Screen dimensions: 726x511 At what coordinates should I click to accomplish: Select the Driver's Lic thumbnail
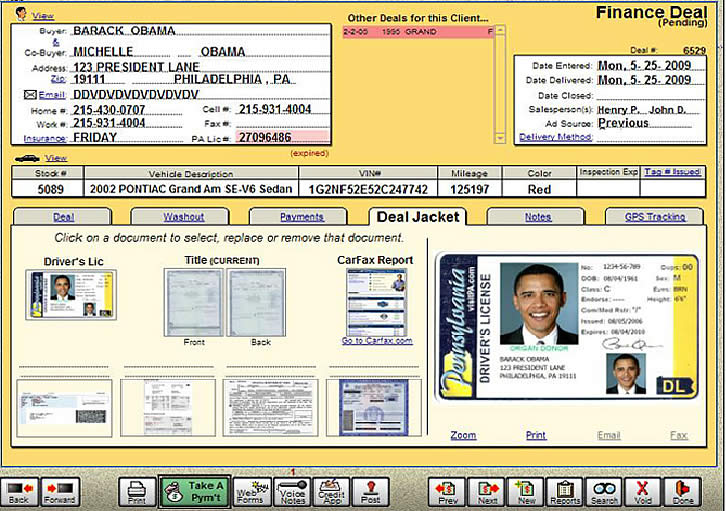click(71, 295)
